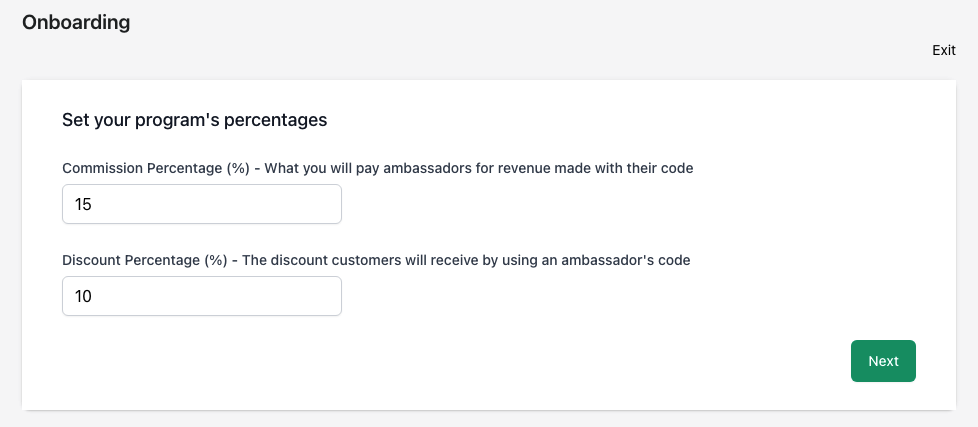This screenshot has height=427, width=978.
Task: Click the ambassador commission description text
Action: coord(479,168)
